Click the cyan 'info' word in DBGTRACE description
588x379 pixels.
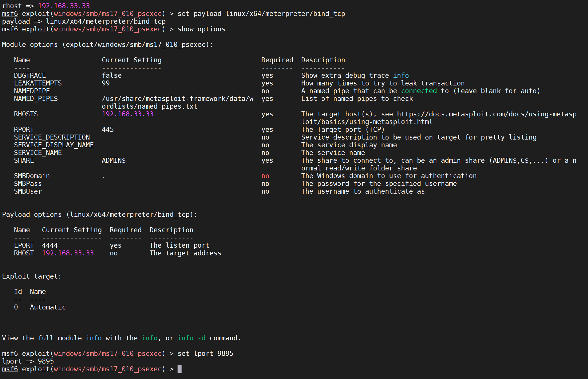[x=401, y=76]
